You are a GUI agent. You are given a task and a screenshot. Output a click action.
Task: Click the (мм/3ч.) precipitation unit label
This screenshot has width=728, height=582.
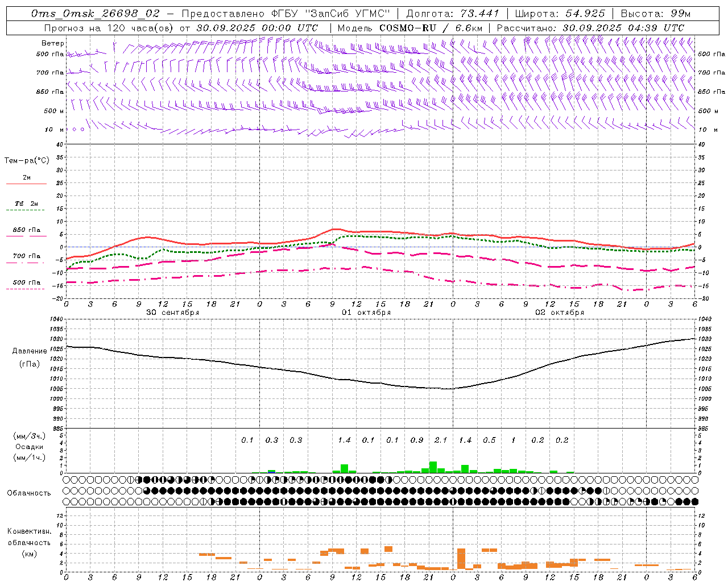[x=30, y=436]
